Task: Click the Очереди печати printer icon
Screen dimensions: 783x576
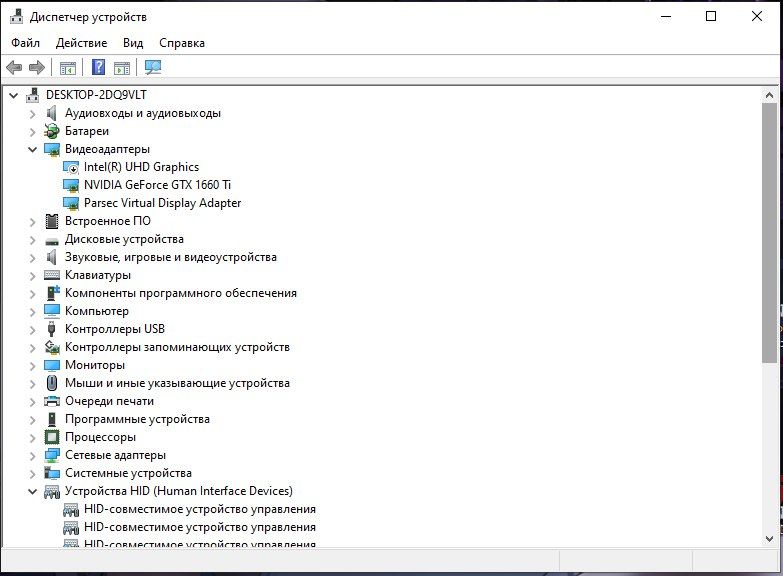Action: pos(52,401)
